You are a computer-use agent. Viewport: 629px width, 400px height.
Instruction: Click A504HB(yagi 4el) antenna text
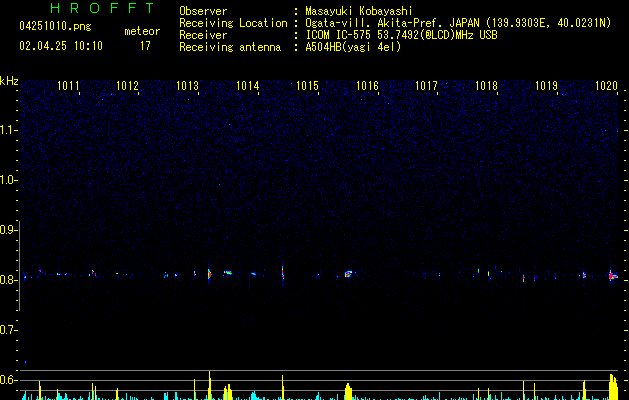click(353, 47)
